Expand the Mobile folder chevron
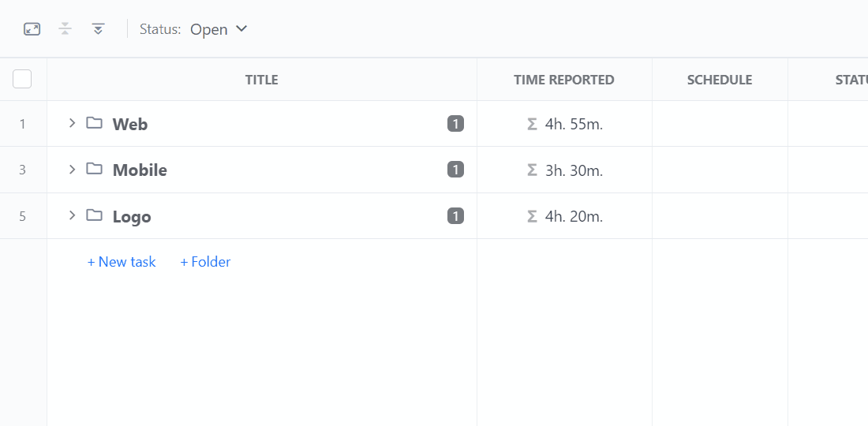This screenshot has height=426, width=868. [x=71, y=169]
